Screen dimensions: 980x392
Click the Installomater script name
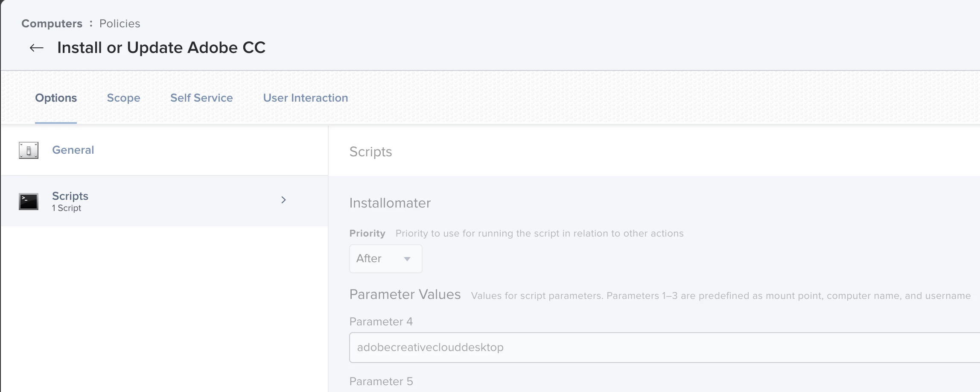390,203
